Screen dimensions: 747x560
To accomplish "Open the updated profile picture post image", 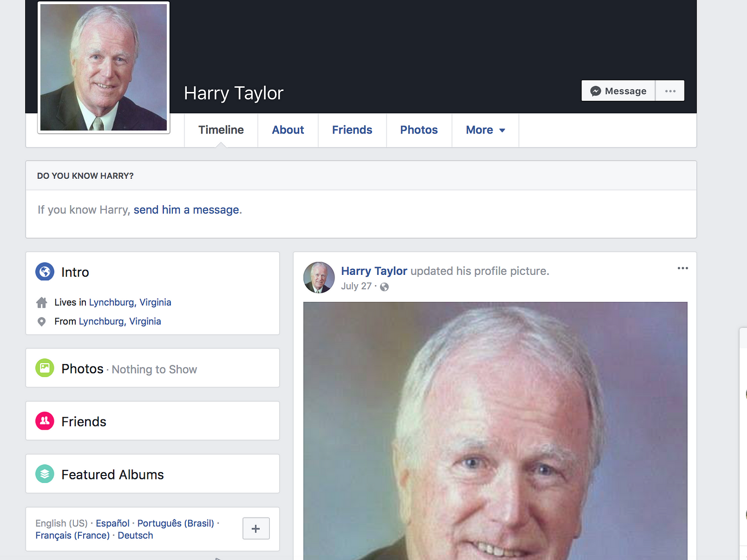I will tap(495, 431).
